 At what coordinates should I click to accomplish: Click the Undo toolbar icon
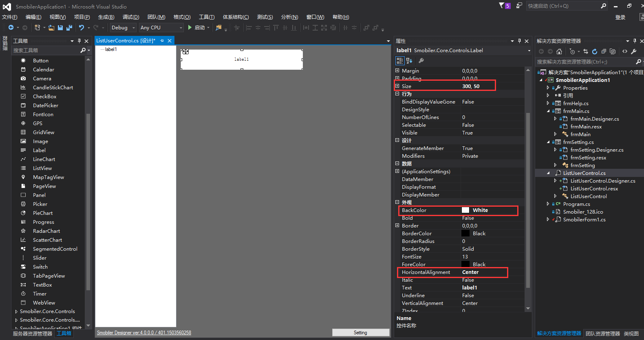[82, 28]
